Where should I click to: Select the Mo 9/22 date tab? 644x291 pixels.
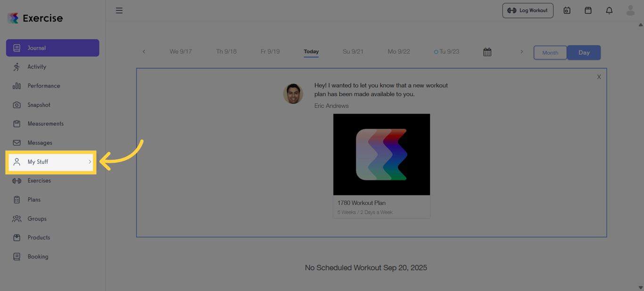tap(399, 51)
